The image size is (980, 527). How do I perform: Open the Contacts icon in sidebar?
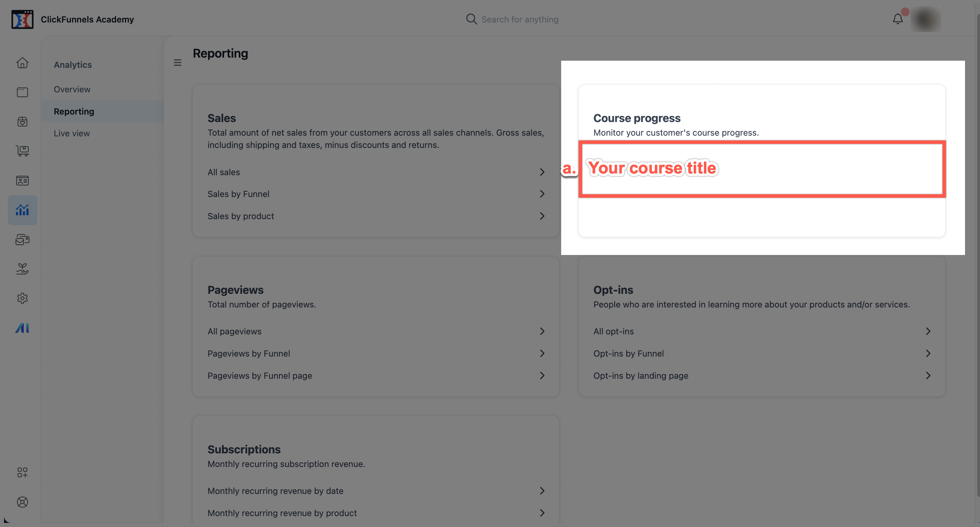(x=22, y=180)
